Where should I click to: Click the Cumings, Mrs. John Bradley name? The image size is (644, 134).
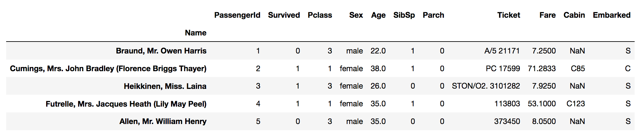[108, 69]
